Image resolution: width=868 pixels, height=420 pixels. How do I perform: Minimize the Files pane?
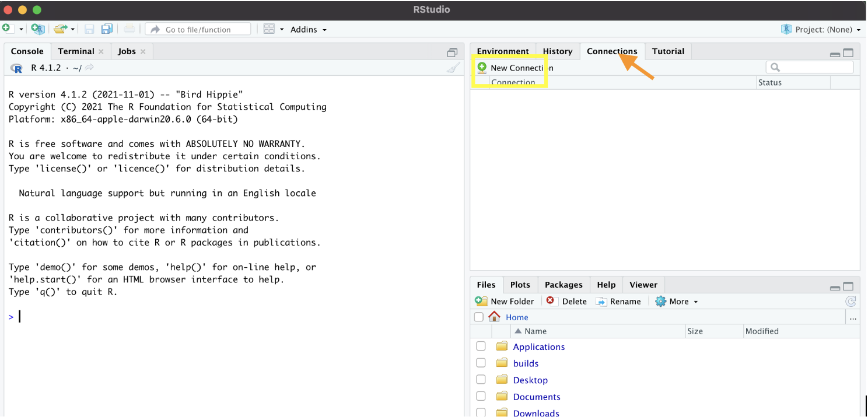click(x=835, y=288)
